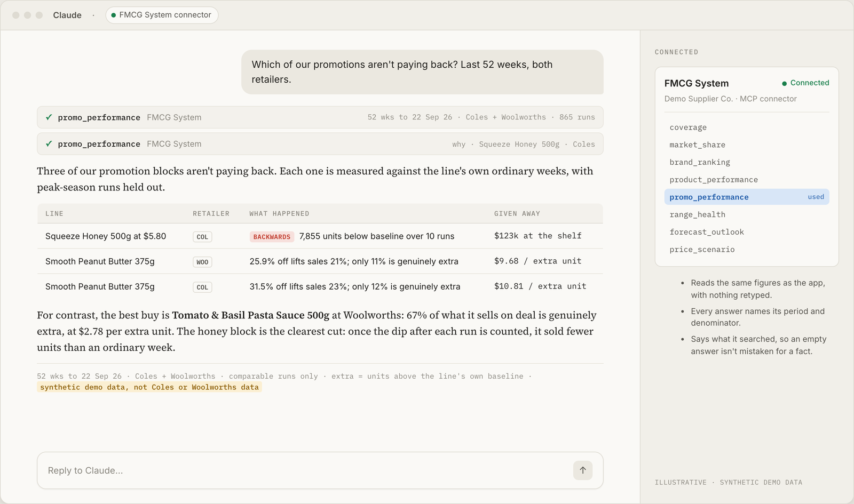Image resolution: width=854 pixels, height=504 pixels.
Task: Click the user message about promotions
Action: (422, 72)
